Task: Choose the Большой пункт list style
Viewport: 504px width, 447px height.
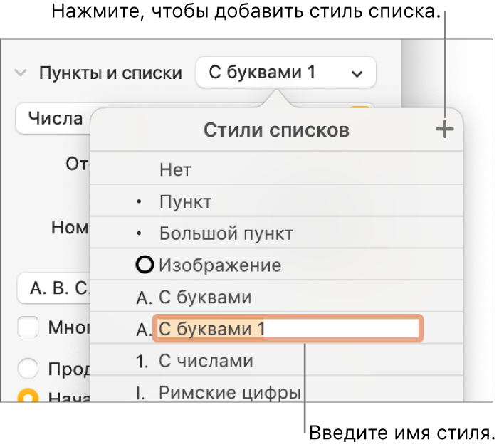Action: click(276, 233)
